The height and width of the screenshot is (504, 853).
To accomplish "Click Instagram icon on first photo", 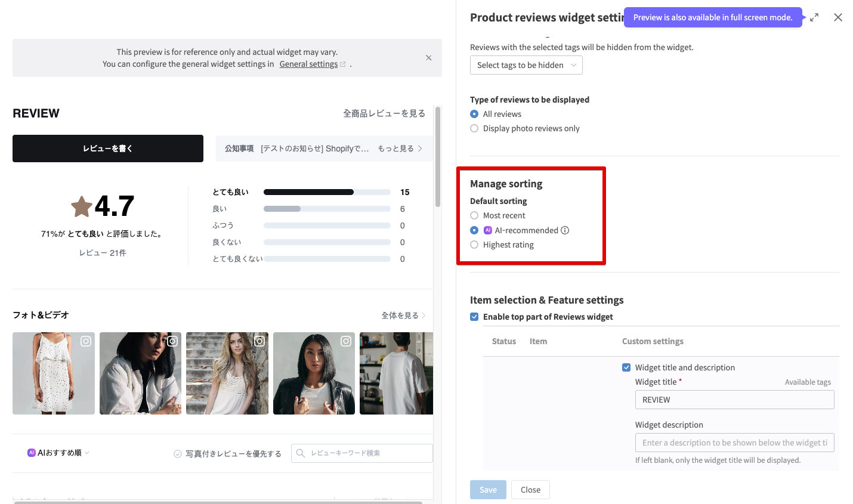I will (x=86, y=341).
